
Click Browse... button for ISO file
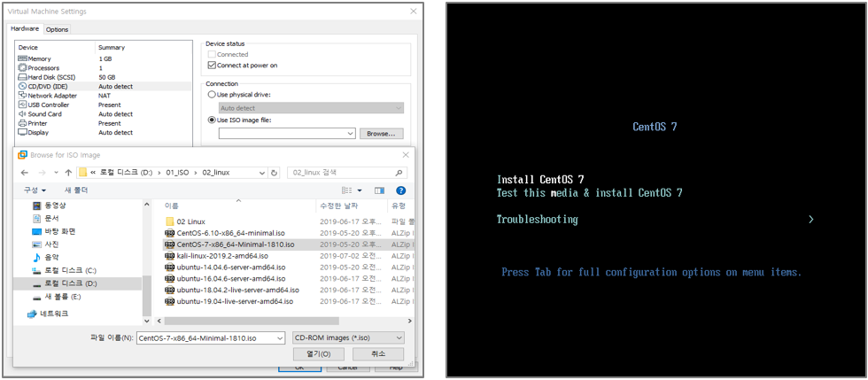(x=382, y=134)
